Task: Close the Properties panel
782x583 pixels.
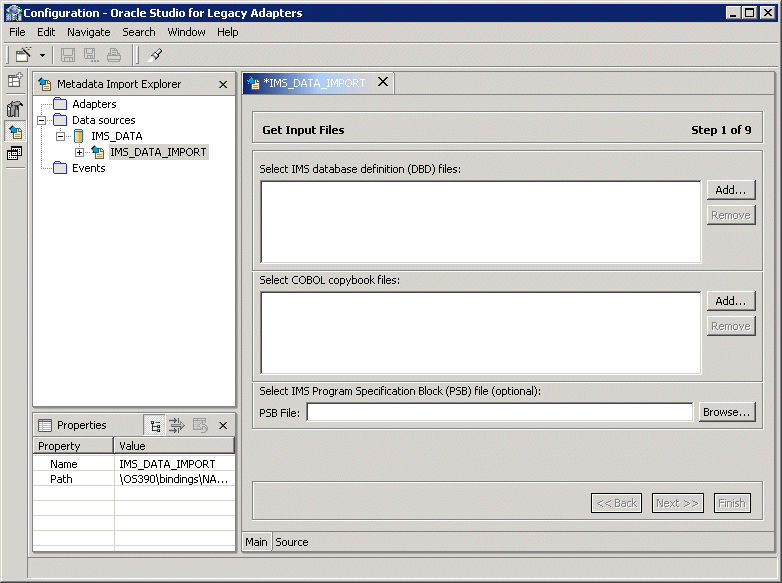Action: (223, 426)
